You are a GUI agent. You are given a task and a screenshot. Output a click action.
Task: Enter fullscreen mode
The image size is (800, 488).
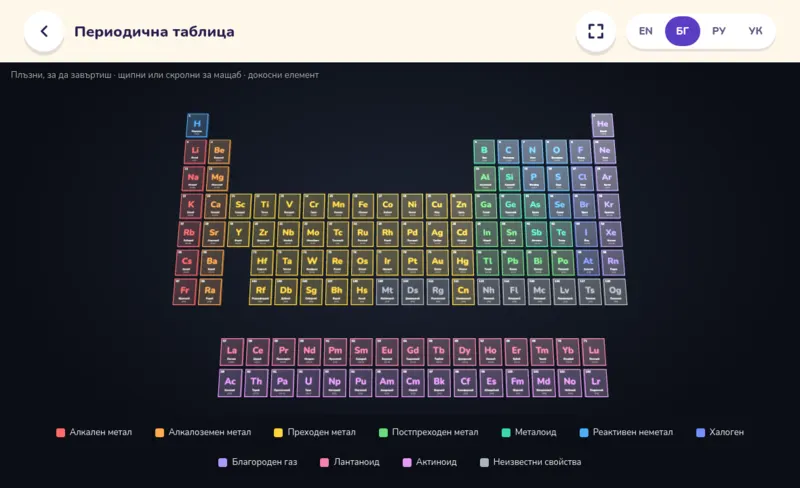click(595, 31)
